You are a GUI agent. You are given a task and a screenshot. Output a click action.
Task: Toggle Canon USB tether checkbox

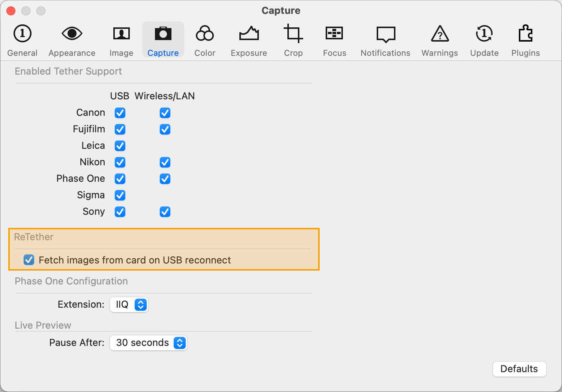coord(120,113)
